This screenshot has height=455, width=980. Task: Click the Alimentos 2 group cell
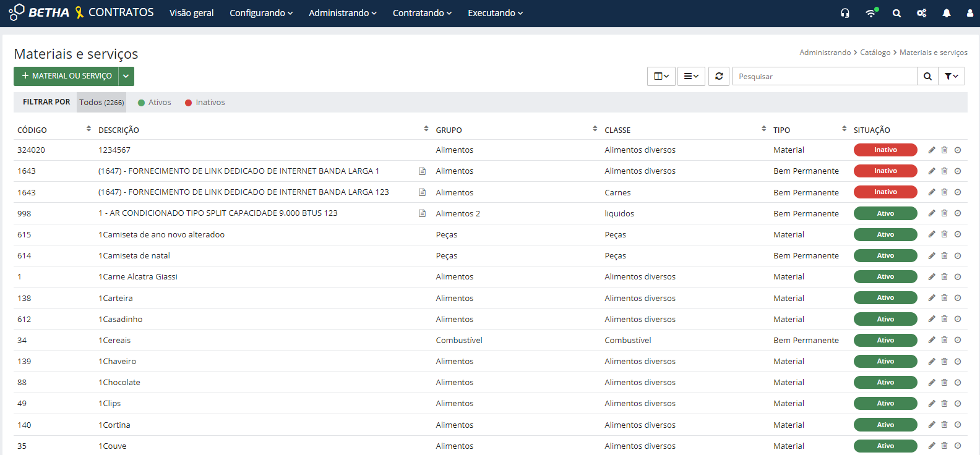point(458,213)
